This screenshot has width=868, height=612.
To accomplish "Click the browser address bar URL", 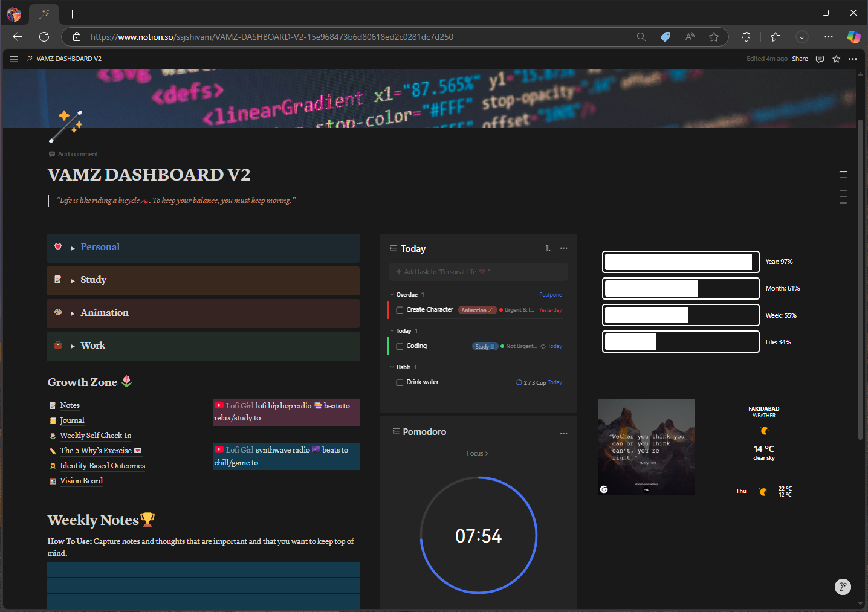I will pyautogui.click(x=272, y=37).
